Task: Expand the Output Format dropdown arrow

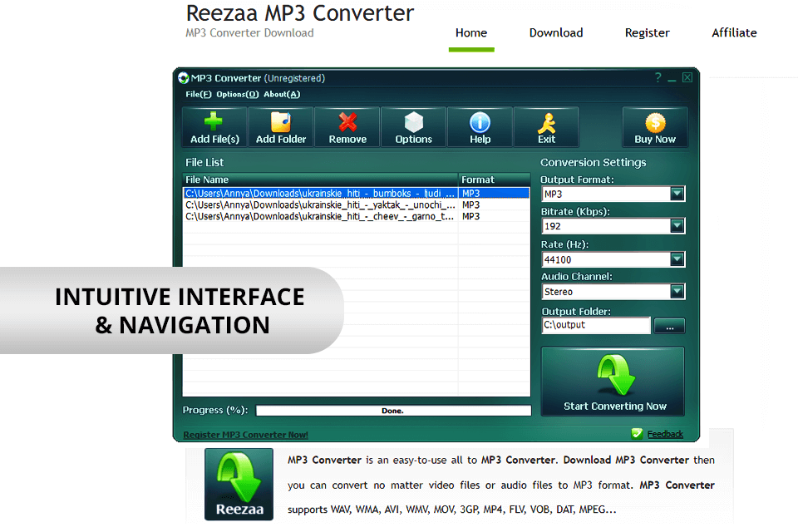Action: (677, 194)
